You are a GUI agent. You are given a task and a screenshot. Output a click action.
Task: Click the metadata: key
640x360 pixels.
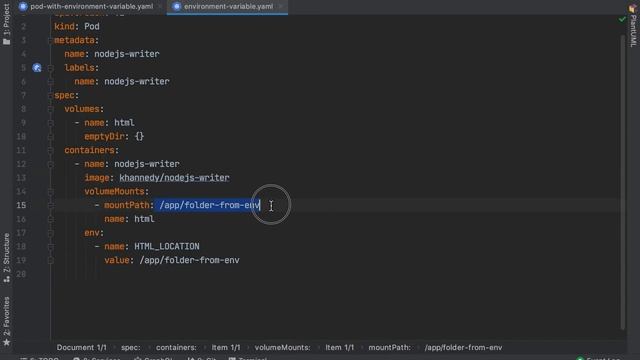click(x=76, y=40)
